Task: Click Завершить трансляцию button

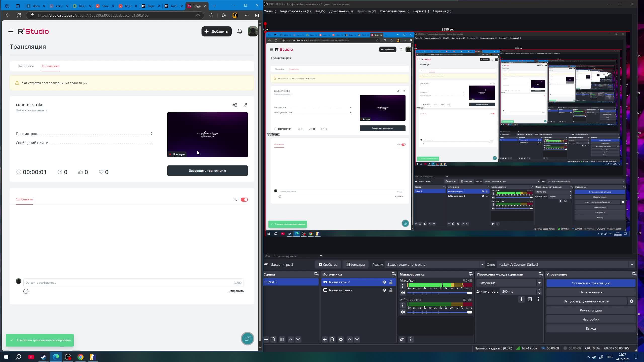Action: point(207,171)
